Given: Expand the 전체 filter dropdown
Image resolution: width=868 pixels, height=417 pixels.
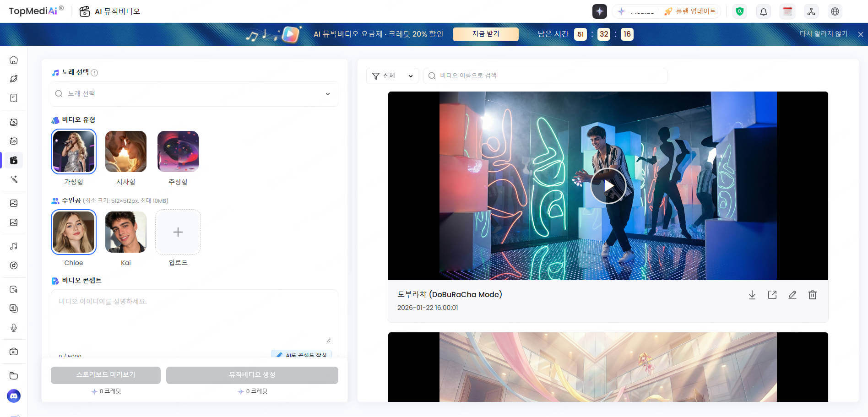Looking at the screenshot, I should click(392, 76).
